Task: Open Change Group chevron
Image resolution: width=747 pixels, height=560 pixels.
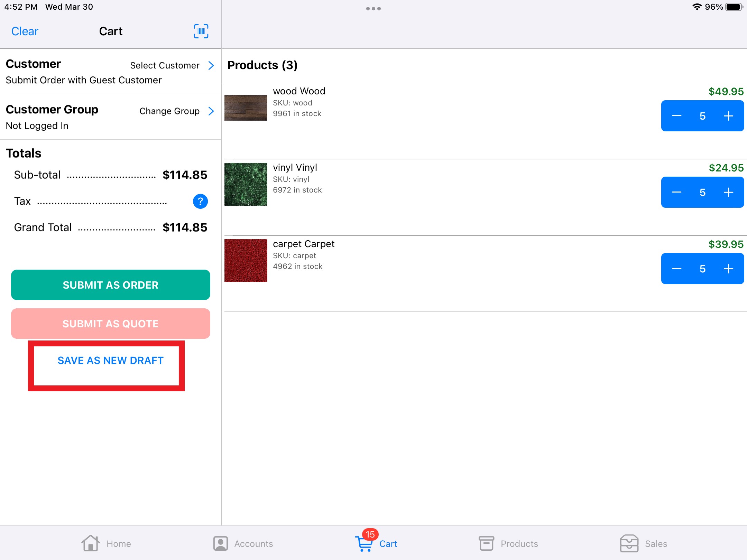Action: pyautogui.click(x=211, y=111)
